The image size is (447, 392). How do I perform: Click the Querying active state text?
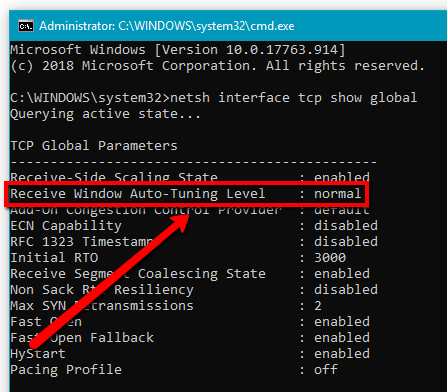coord(105,114)
